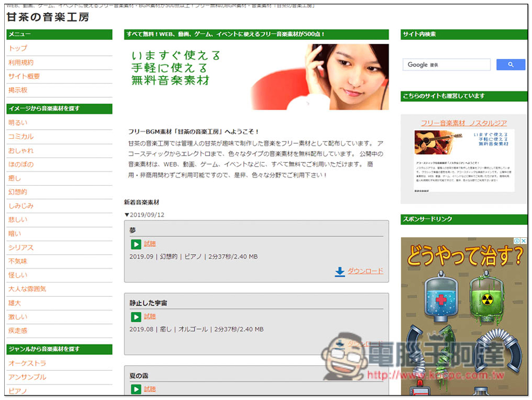Click the 夢 track title
This screenshot has width=532, height=400.
pyautogui.click(x=132, y=230)
